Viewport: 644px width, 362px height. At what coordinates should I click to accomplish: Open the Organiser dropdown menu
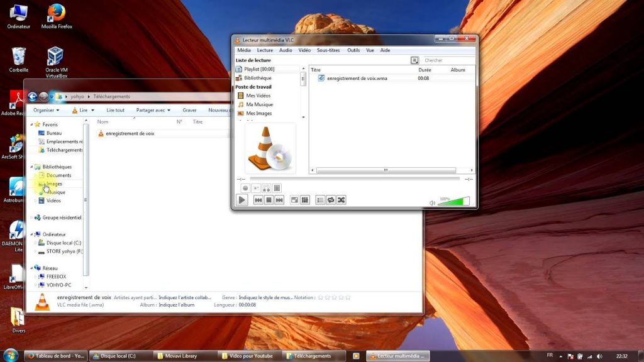[x=47, y=110]
